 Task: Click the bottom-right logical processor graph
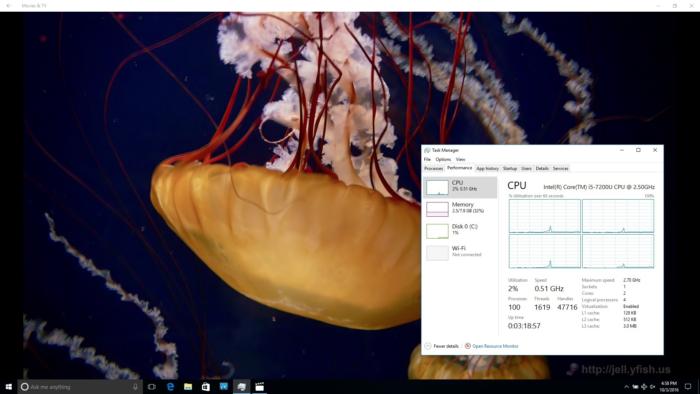pyautogui.click(x=618, y=251)
